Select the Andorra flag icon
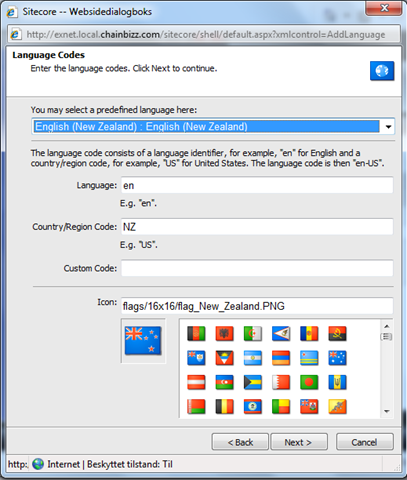 click(x=309, y=334)
